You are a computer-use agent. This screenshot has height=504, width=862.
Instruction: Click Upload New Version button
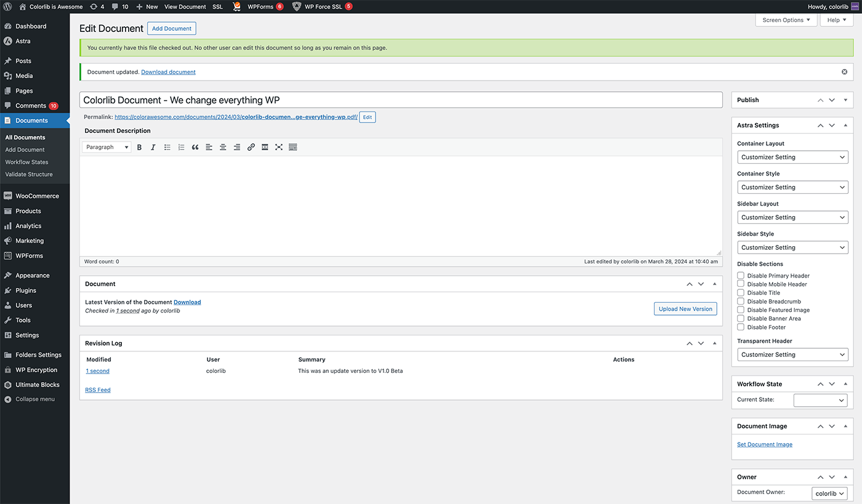pyautogui.click(x=685, y=309)
